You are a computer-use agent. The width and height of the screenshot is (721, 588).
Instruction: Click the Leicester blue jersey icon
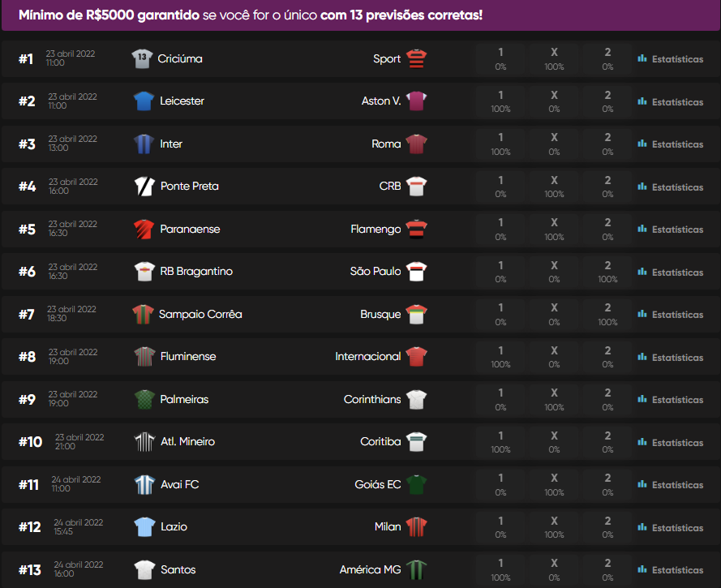coord(144,101)
